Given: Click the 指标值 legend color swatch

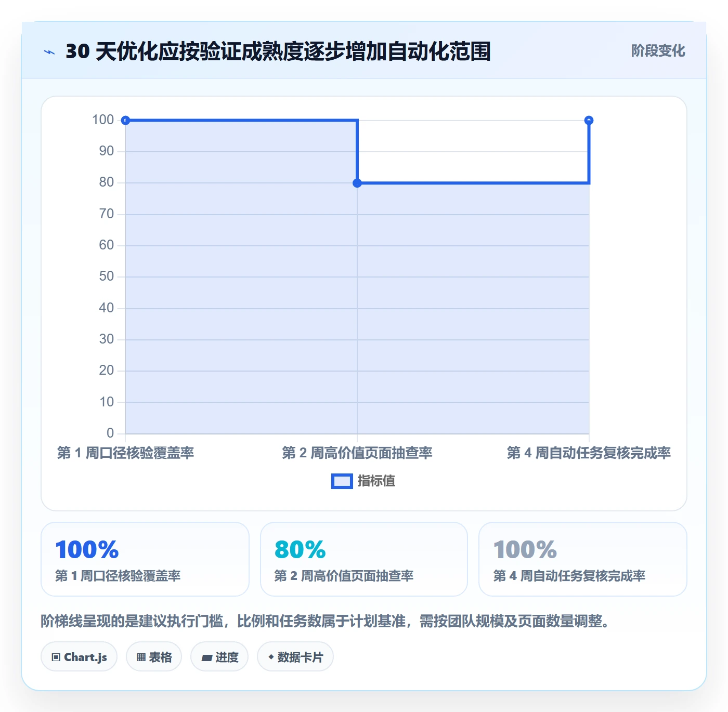Looking at the screenshot, I should [342, 481].
